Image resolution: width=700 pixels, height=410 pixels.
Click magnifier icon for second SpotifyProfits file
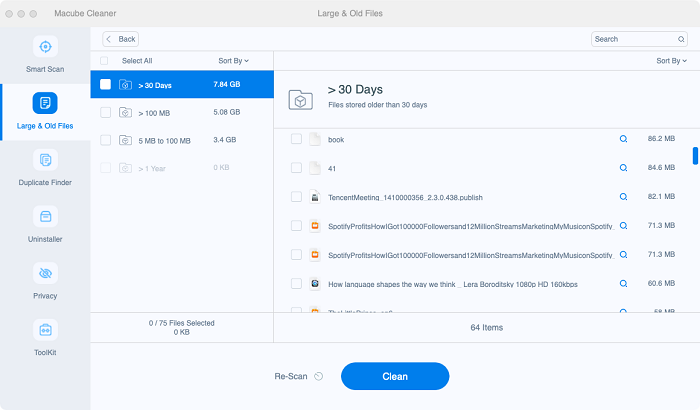(x=623, y=255)
